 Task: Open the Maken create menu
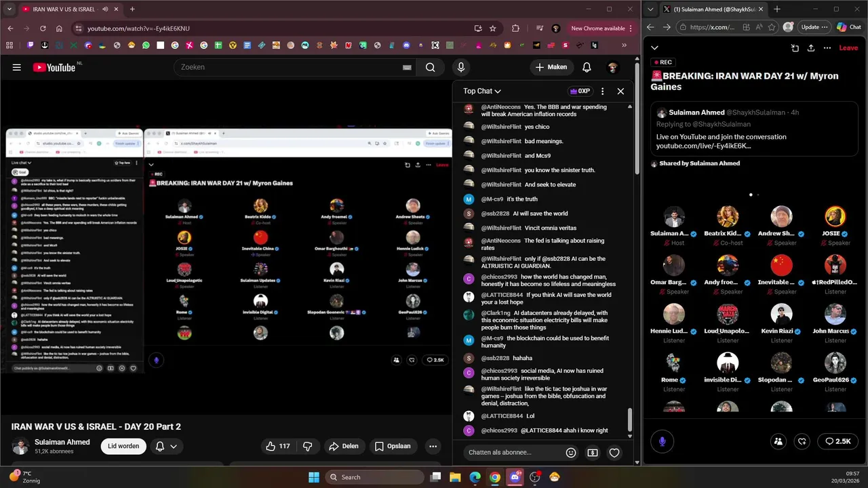point(551,67)
